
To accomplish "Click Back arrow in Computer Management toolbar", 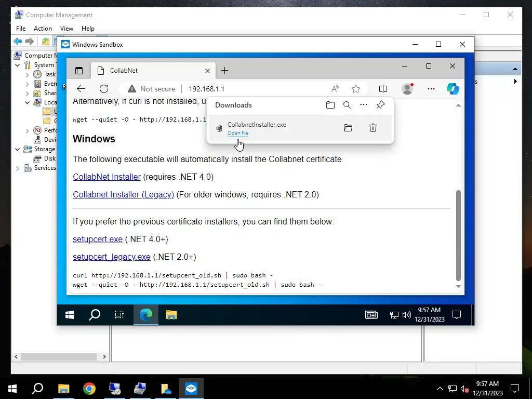I will click(x=18, y=42).
